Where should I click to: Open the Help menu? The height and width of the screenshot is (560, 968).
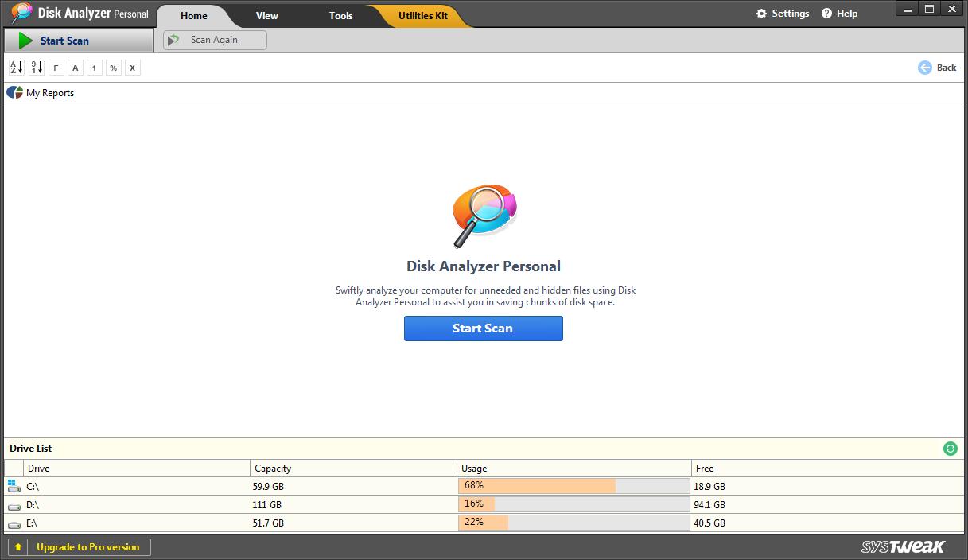839,14
